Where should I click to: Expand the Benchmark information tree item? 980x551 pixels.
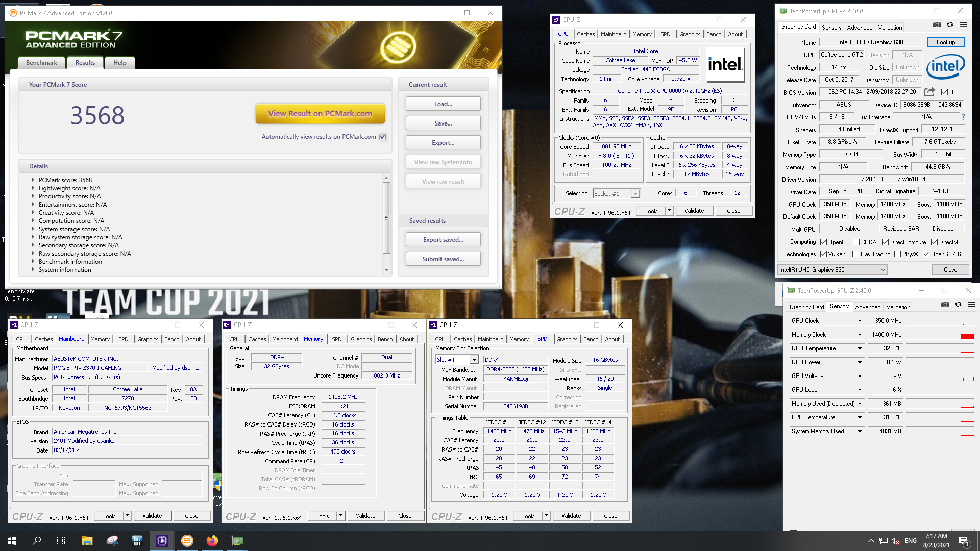pos(33,262)
